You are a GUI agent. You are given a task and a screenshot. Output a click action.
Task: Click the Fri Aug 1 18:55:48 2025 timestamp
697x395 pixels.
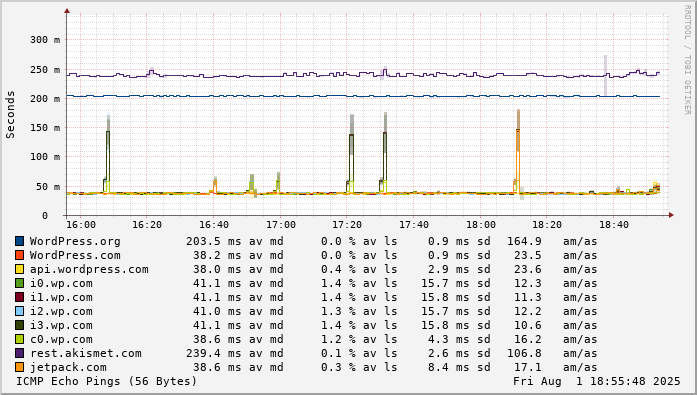597,381
